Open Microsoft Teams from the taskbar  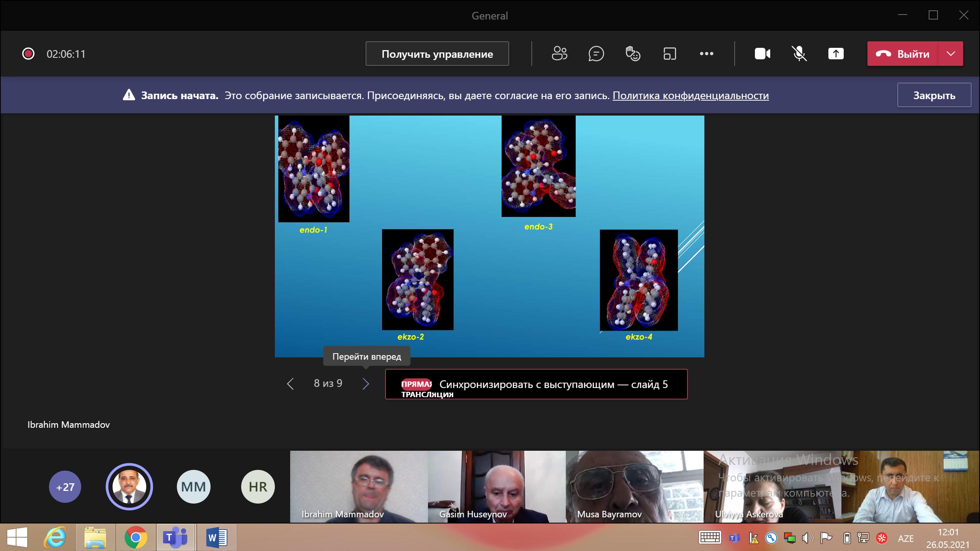175,538
